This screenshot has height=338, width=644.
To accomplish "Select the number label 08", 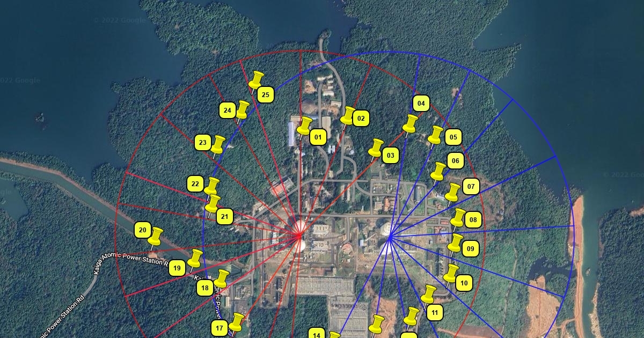I will (473, 219).
